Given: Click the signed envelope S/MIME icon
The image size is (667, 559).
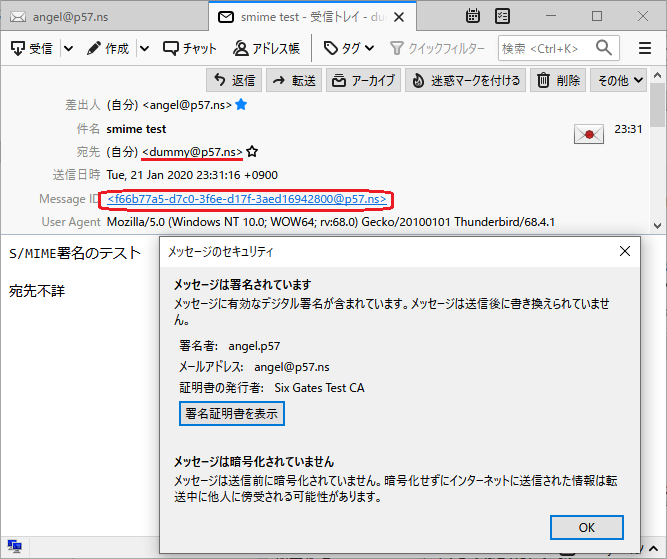Looking at the screenshot, I should tap(589, 134).
